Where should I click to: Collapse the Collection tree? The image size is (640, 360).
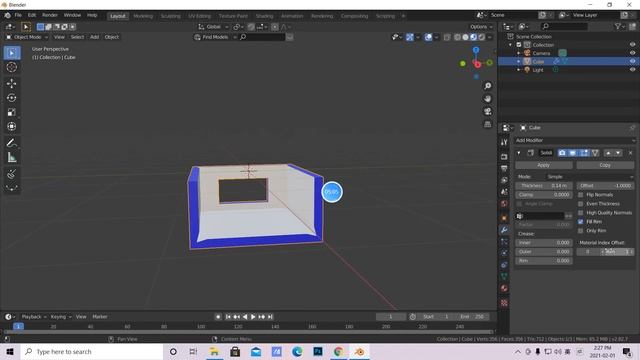coord(510,45)
